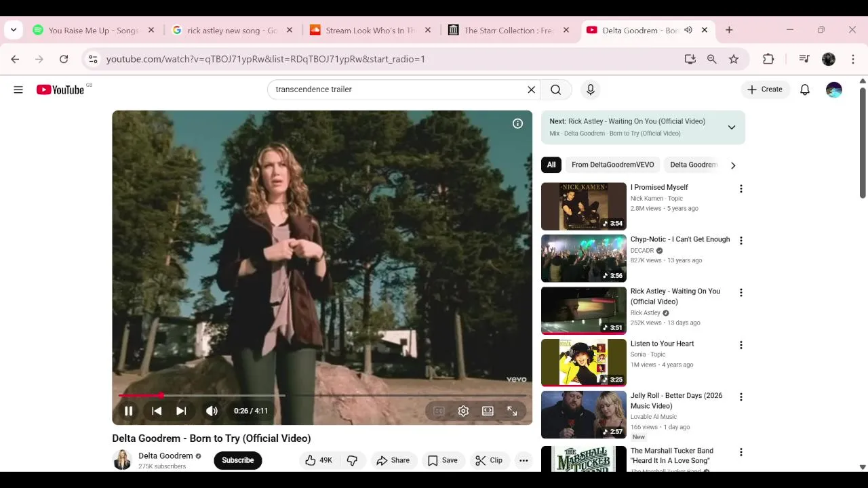Share the video

393,460
